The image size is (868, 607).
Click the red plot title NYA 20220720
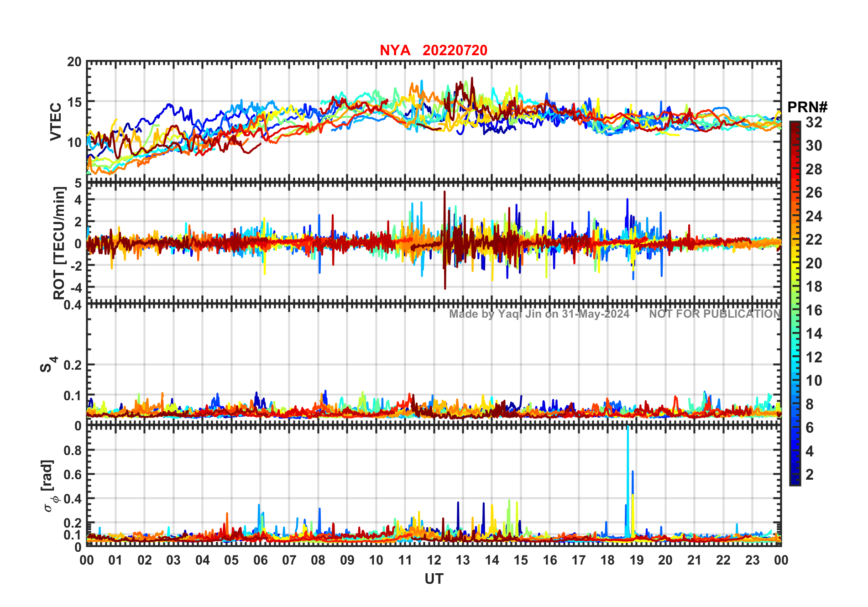point(434,50)
